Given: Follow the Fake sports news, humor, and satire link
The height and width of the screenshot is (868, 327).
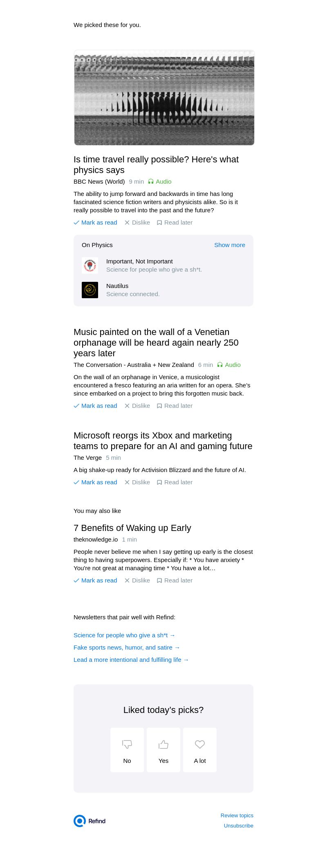Looking at the screenshot, I should click(x=127, y=648).
